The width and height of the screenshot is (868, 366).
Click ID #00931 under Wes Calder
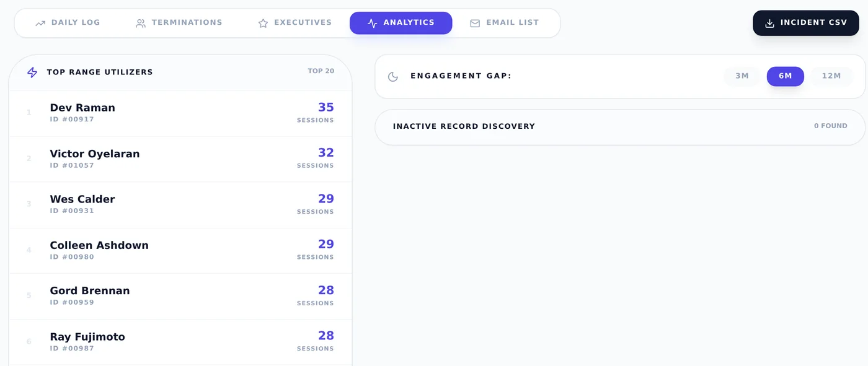tap(72, 211)
